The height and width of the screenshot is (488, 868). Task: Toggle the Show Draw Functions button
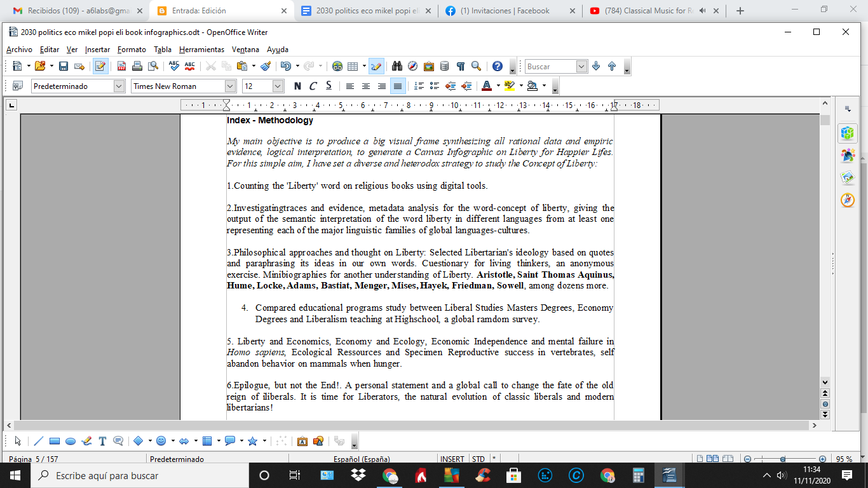tap(376, 66)
